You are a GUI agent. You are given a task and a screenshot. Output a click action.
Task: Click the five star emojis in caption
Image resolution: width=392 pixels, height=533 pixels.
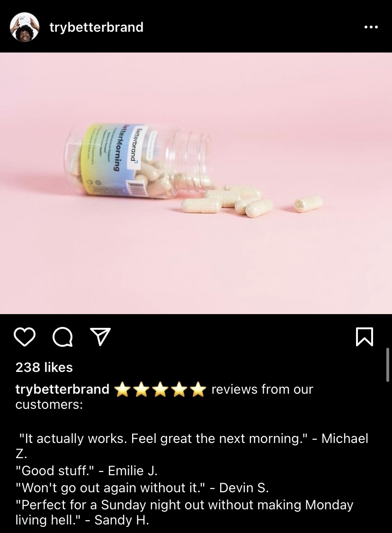pyautogui.click(x=160, y=389)
